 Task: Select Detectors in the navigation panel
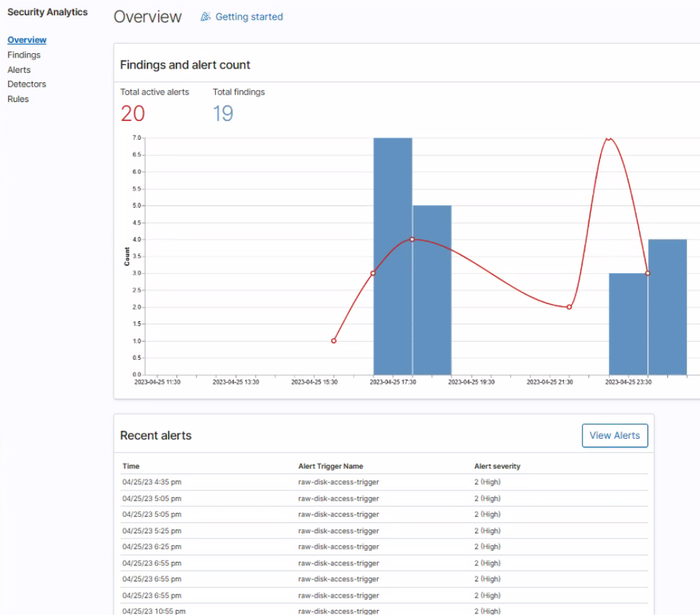[27, 84]
